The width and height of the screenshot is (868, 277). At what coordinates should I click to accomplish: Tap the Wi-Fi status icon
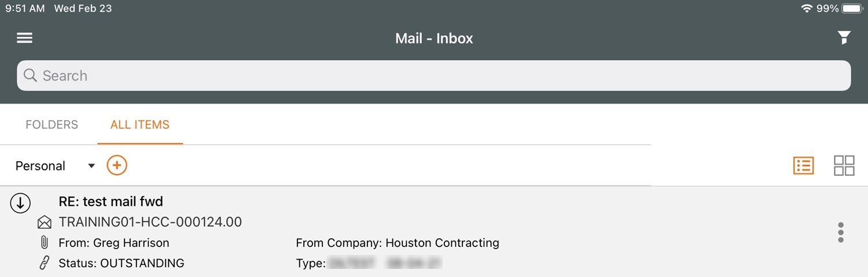click(807, 9)
